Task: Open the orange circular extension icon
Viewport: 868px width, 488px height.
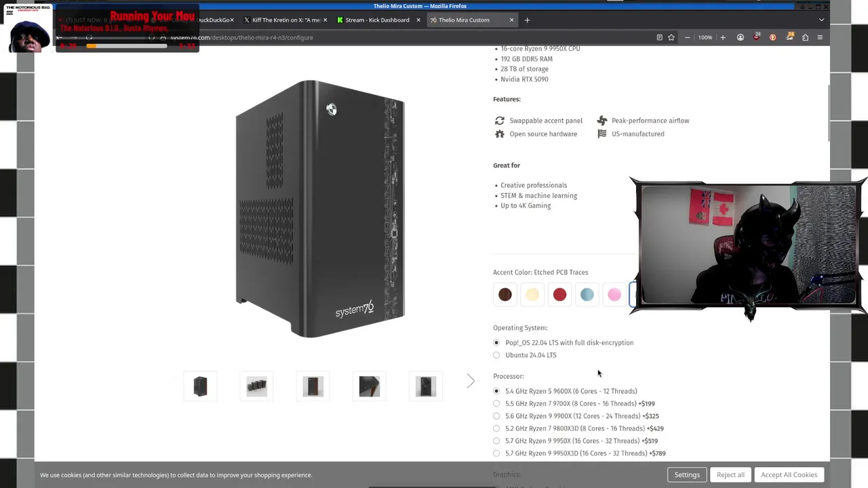Action: click(772, 37)
